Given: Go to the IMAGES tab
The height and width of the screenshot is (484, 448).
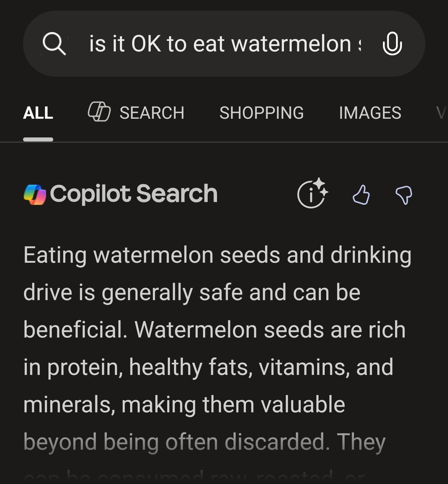Looking at the screenshot, I should coord(370,113).
